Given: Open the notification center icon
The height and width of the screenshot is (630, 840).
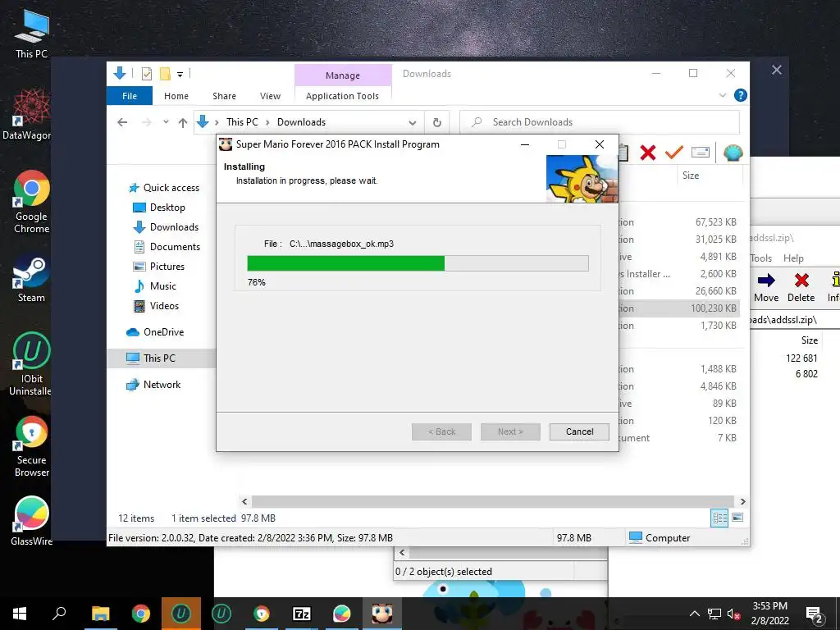Looking at the screenshot, I should click(x=814, y=614).
